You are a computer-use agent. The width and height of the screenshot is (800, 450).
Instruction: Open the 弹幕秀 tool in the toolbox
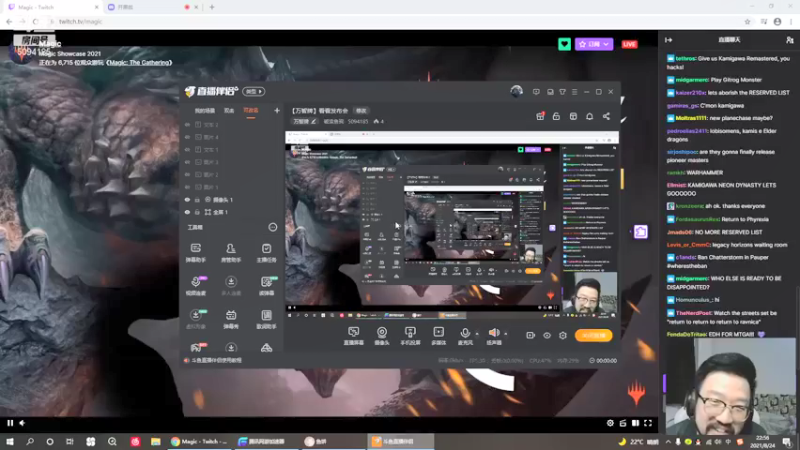231,319
